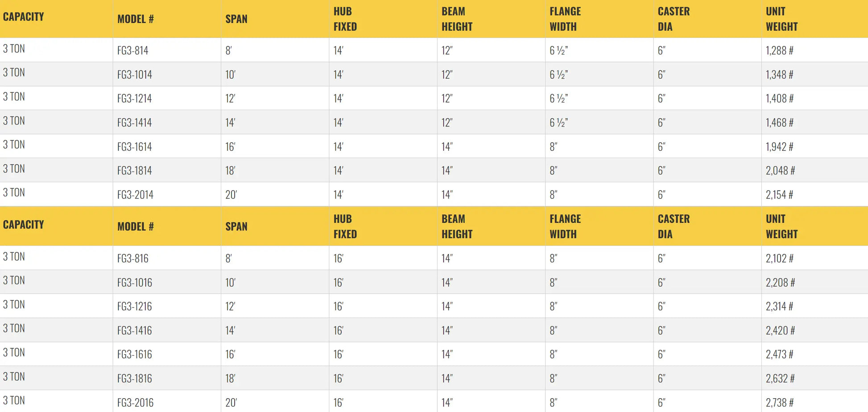The height and width of the screenshot is (412, 868).
Task: Click the second table's SPAN header
Action: point(236,227)
